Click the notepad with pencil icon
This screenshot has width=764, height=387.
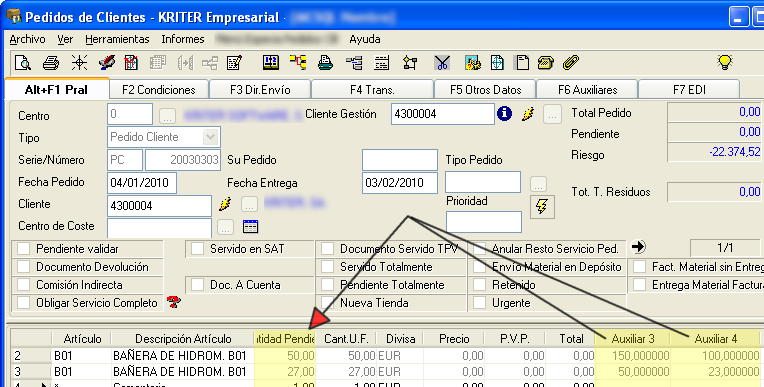point(235,63)
